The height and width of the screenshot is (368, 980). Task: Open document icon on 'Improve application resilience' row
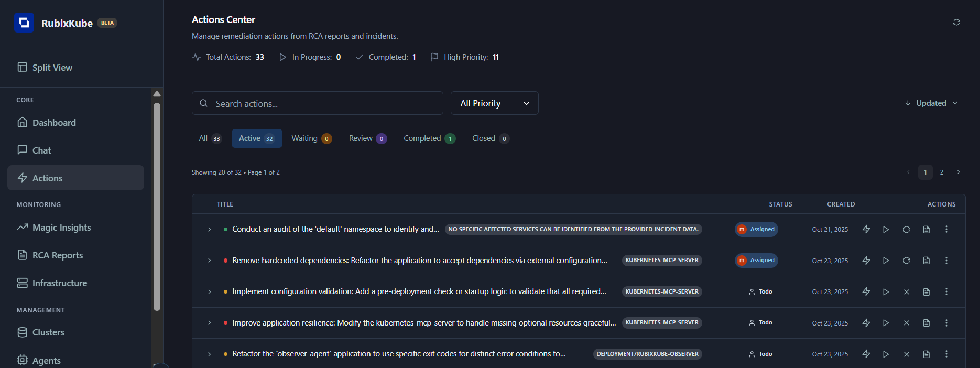coord(927,323)
